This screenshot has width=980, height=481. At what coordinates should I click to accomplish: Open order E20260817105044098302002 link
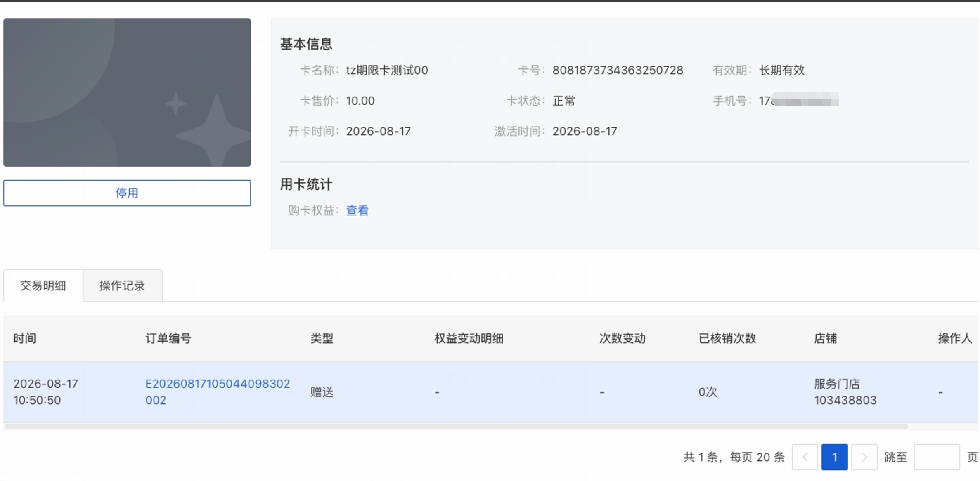pyautogui.click(x=218, y=392)
